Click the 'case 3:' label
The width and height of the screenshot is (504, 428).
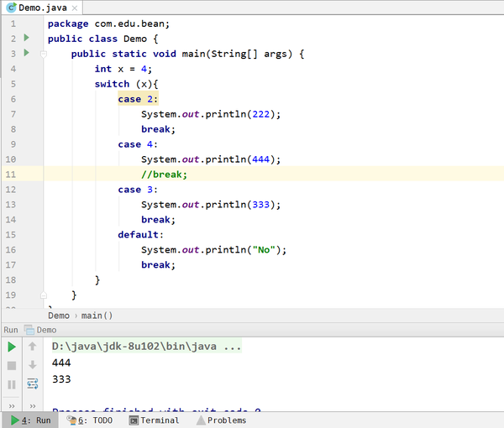(x=138, y=190)
